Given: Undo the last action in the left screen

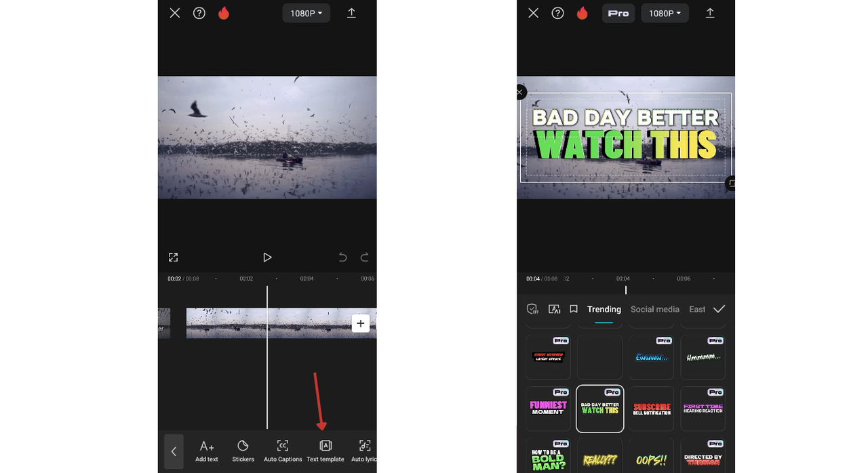Looking at the screenshot, I should 342,258.
